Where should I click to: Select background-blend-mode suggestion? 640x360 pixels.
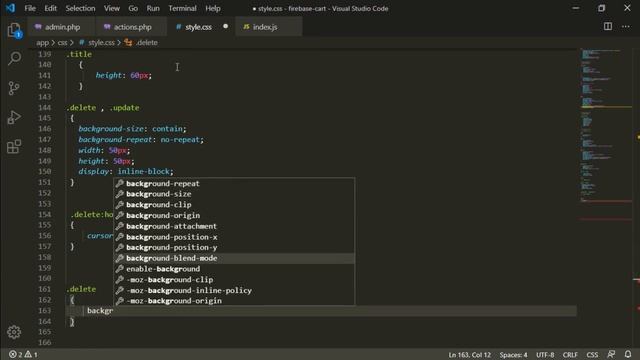tap(234, 258)
